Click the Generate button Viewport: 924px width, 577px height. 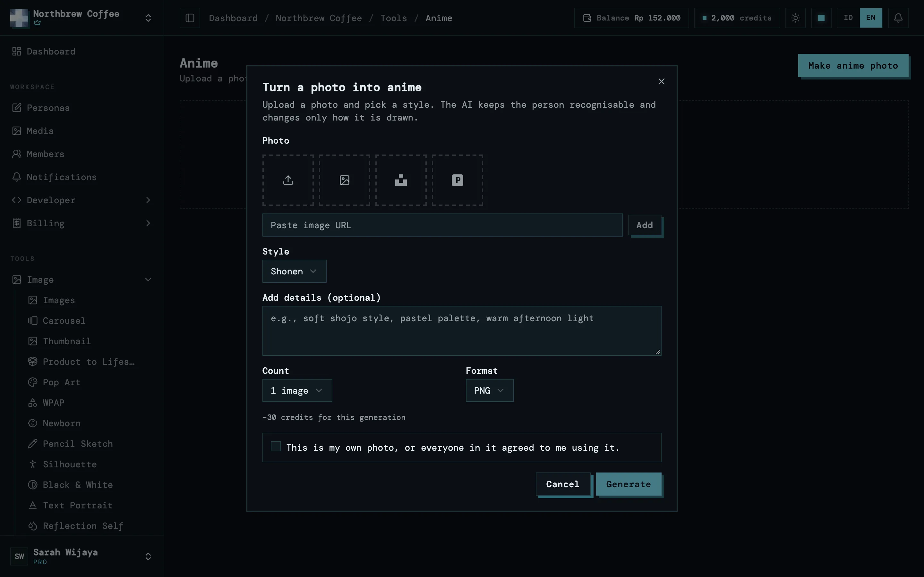tap(629, 484)
